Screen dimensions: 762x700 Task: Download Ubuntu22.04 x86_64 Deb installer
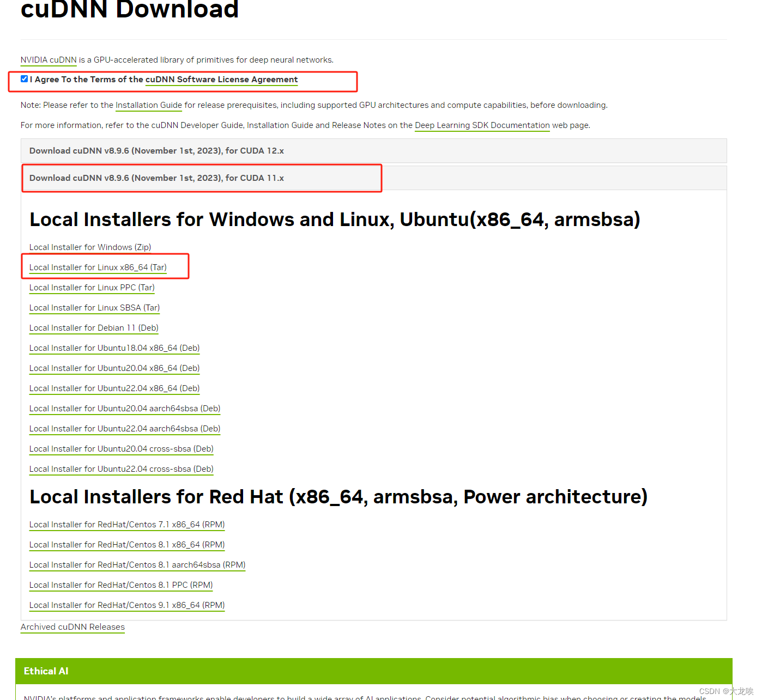pyautogui.click(x=114, y=388)
